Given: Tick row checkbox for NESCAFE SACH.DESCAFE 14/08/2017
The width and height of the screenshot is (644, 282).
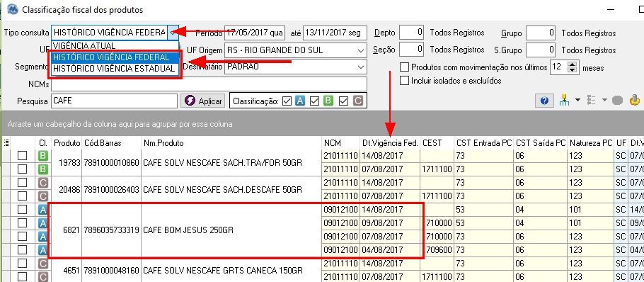Looking at the screenshot, I should click(x=22, y=183).
